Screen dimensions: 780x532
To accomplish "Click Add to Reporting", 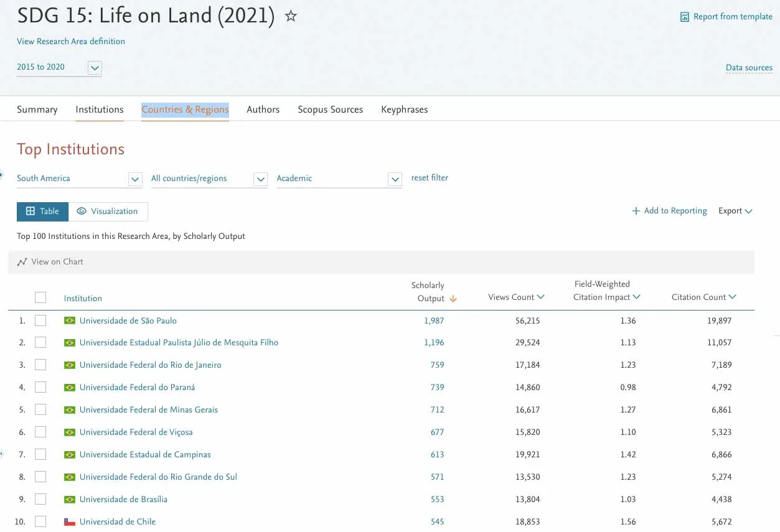I will 670,211.
